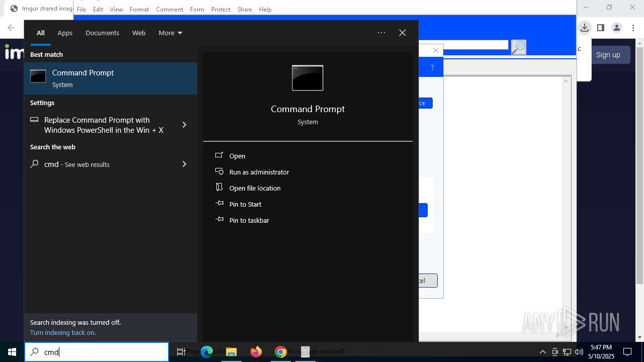Viewport: 644px width, 362px height.
Task: Close the background dialog with its X
Action: click(x=436, y=50)
